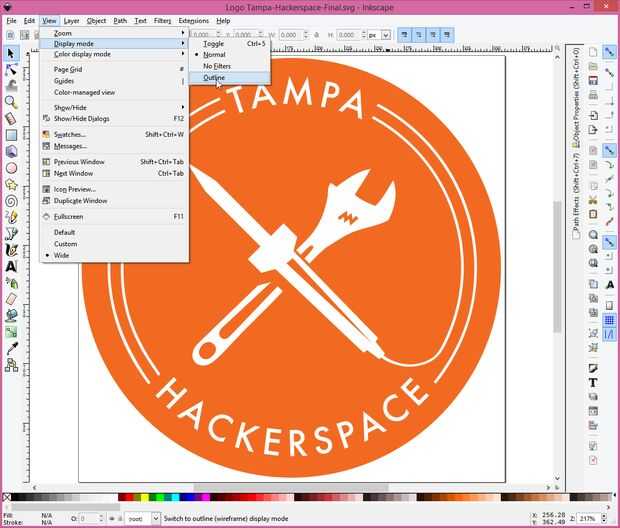Select the Measure ruler tool
The image size is (620, 528).
click(x=11, y=118)
